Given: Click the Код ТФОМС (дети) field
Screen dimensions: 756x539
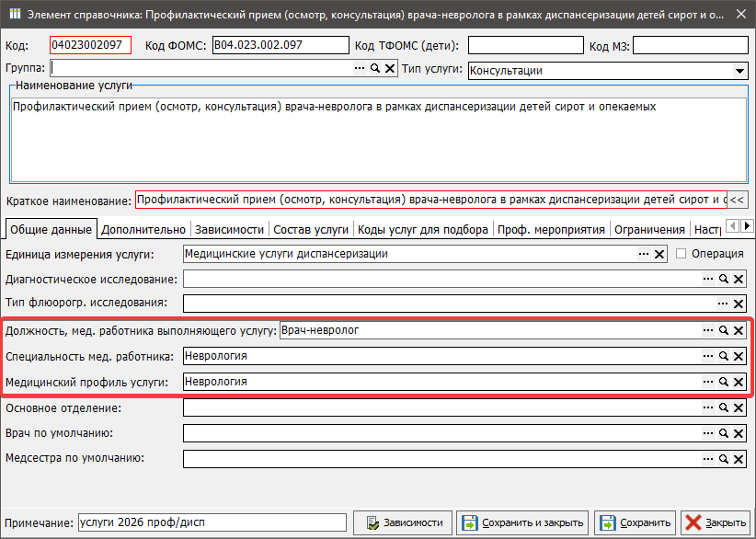Looking at the screenshot, I should (x=526, y=45).
